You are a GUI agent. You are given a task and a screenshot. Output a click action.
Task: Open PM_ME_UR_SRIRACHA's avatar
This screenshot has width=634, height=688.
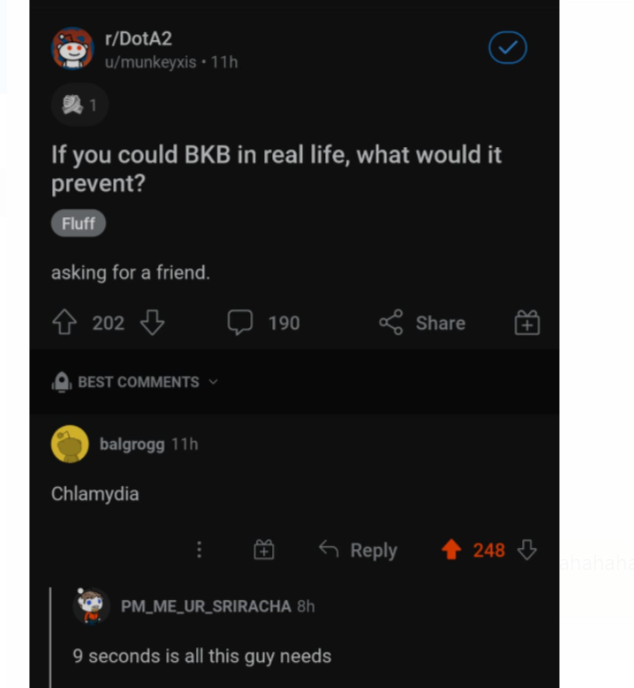(92, 607)
